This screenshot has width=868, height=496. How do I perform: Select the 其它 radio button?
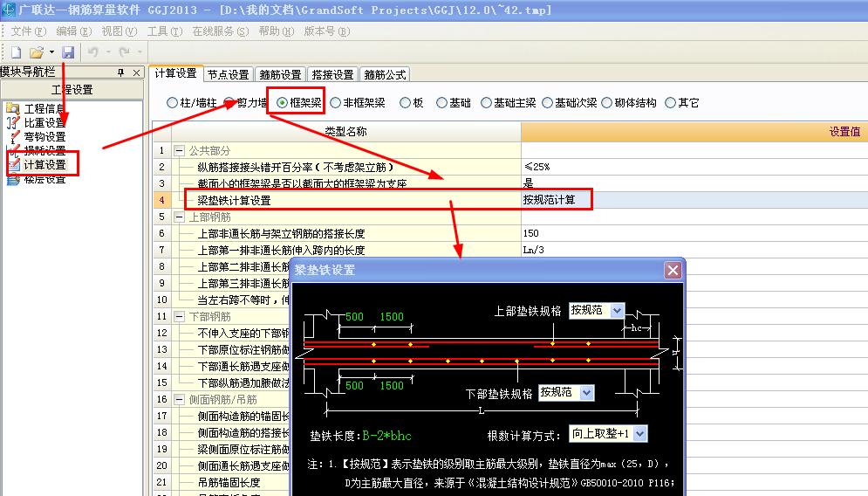click(x=670, y=102)
